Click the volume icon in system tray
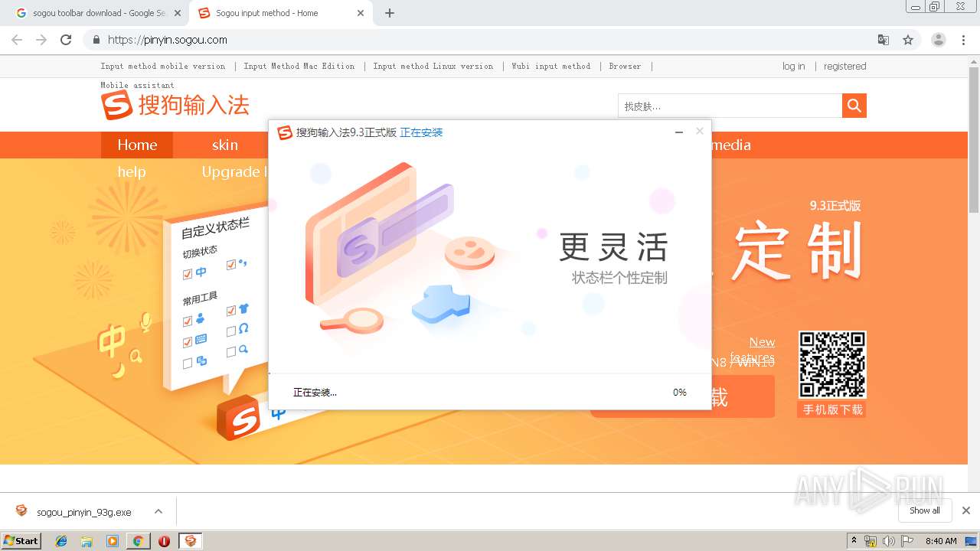 pos(889,541)
